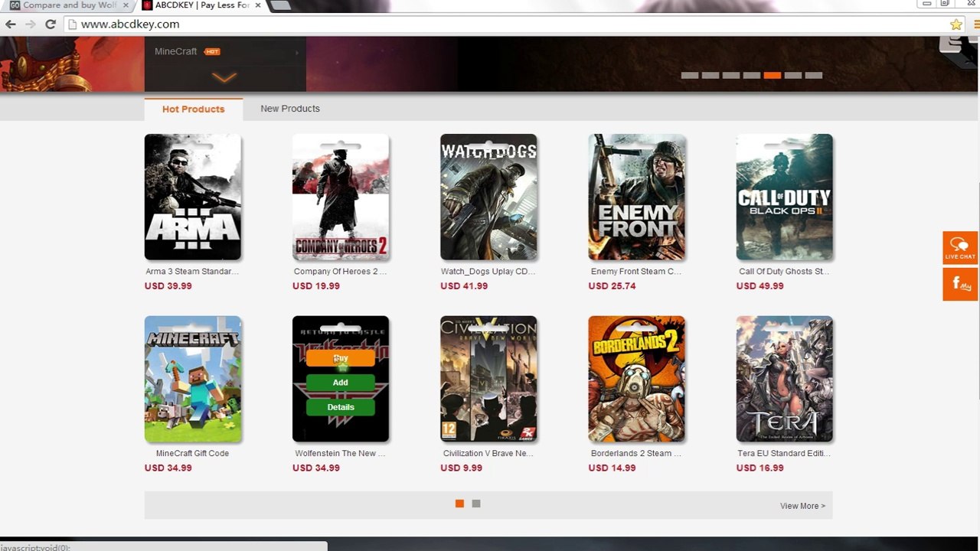Image resolution: width=980 pixels, height=551 pixels.
Task: Open the Enemy Front Steam title link
Action: coord(636,272)
